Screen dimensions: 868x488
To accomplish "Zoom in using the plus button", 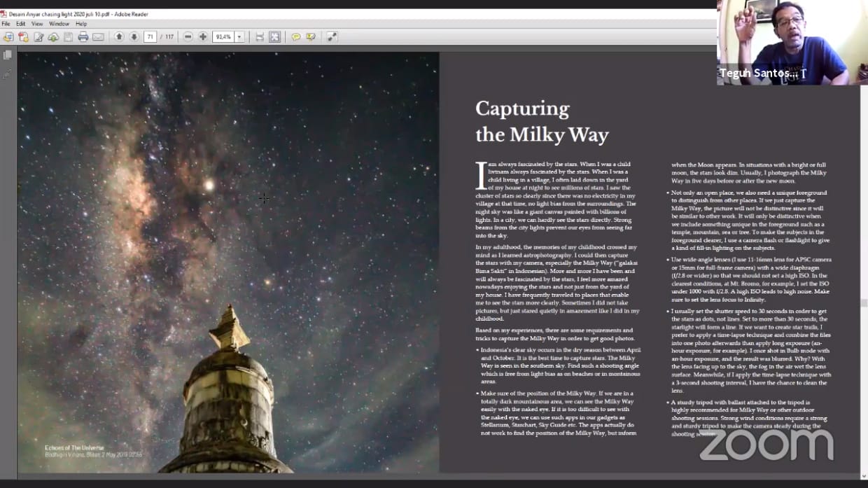I will (x=203, y=37).
